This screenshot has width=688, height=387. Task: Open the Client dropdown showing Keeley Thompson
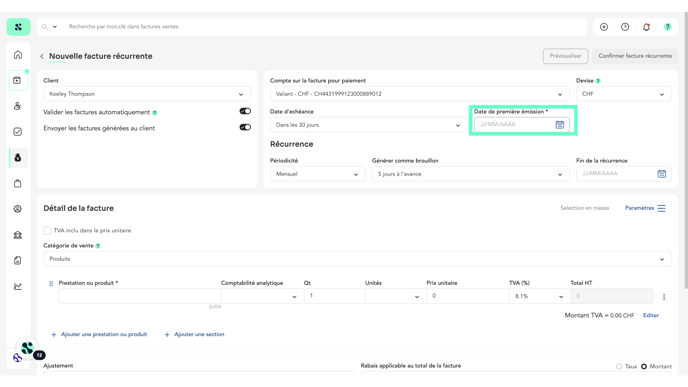147,94
